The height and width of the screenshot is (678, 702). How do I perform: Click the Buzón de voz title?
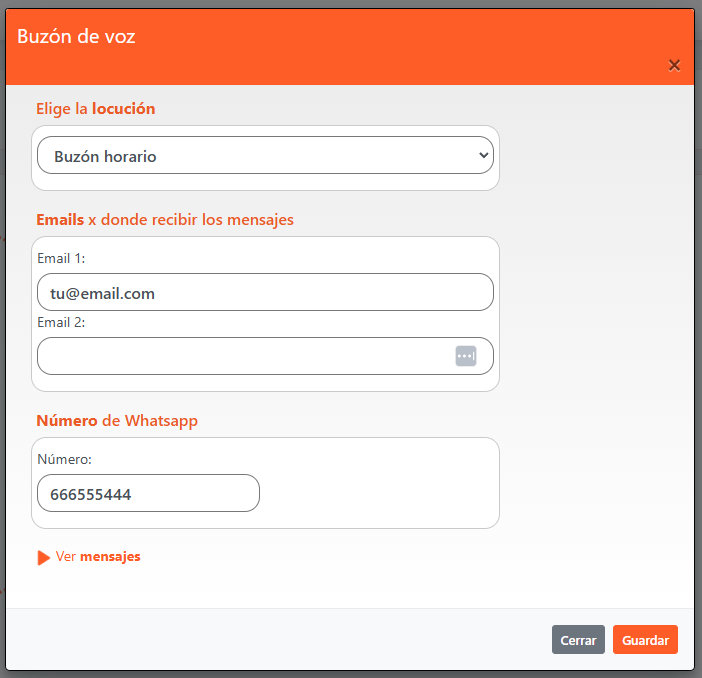click(x=76, y=36)
